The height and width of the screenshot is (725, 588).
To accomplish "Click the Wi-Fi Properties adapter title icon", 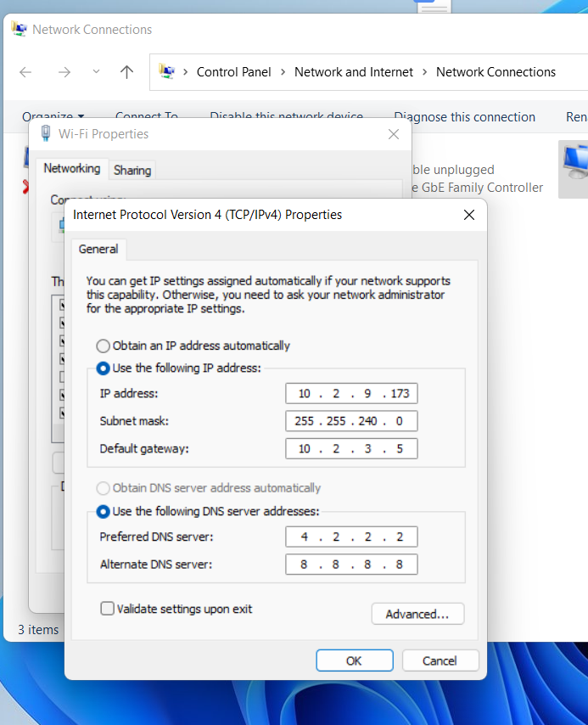I will tap(46, 133).
